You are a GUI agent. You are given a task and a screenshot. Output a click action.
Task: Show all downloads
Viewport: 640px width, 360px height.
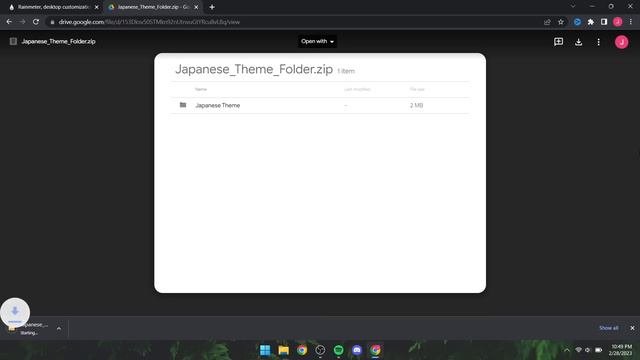(609, 328)
